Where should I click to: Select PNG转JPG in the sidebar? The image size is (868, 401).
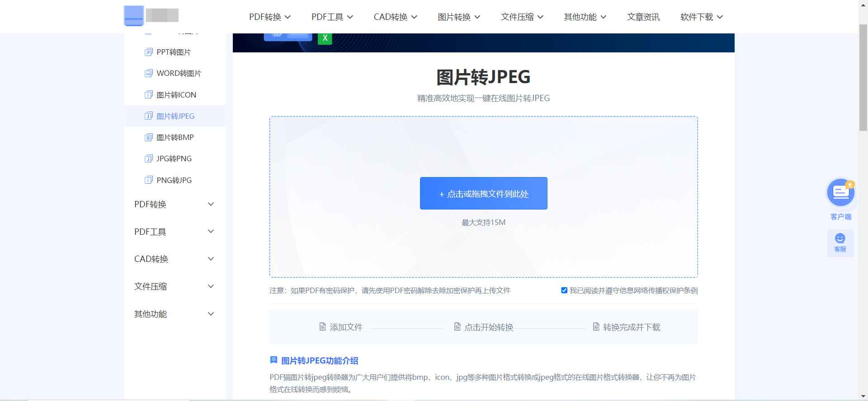click(175, 180)
